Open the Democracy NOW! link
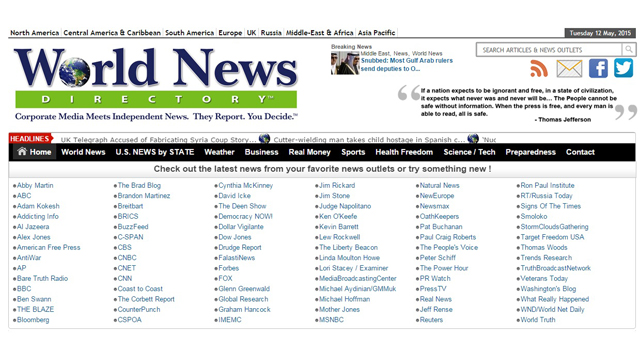The image size is (640, 360). click(245, 216)
